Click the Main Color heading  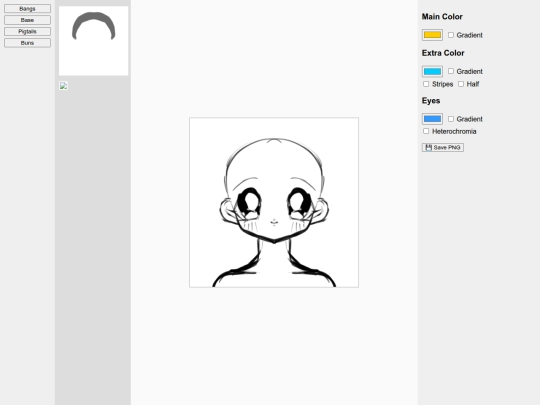tap(442, 17)
